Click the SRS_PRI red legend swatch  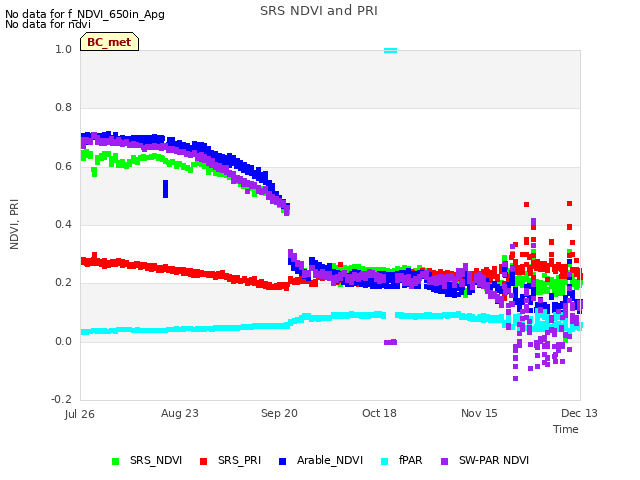203,461
